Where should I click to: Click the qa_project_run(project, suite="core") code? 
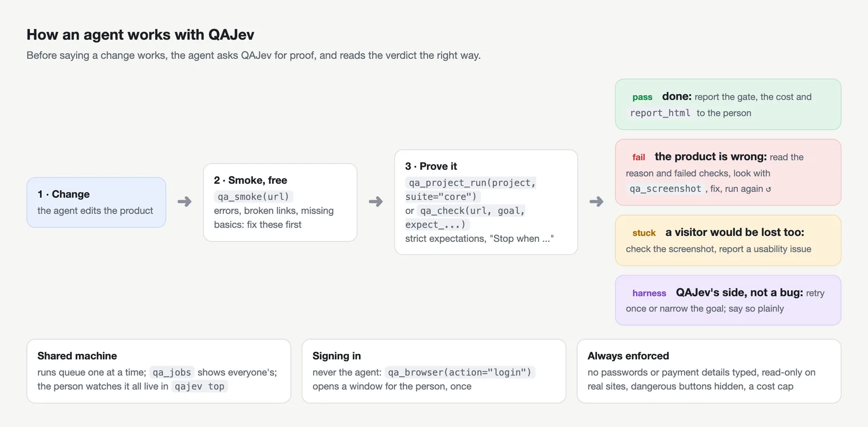point(471,190)
